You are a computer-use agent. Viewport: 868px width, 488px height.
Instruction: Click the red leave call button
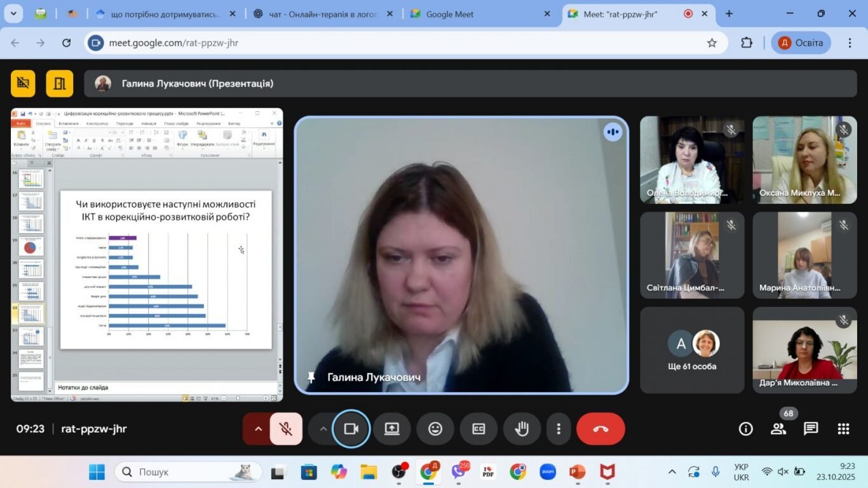[x=600, y=429]
